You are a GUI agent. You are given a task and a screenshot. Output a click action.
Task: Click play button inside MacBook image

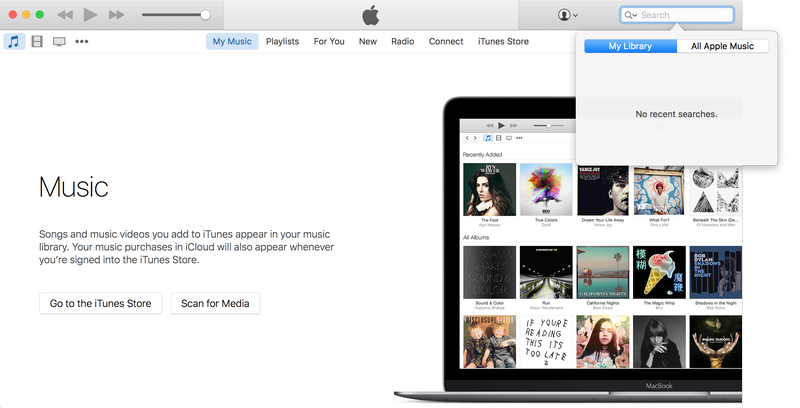tap(502, 125)
